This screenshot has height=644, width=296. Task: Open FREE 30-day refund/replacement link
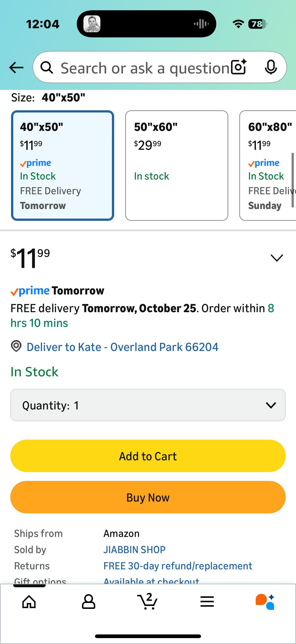click(x=178, y=566)
